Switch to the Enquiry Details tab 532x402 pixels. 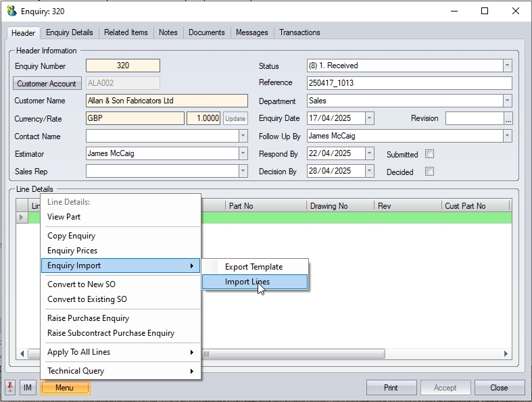point(70,32)
